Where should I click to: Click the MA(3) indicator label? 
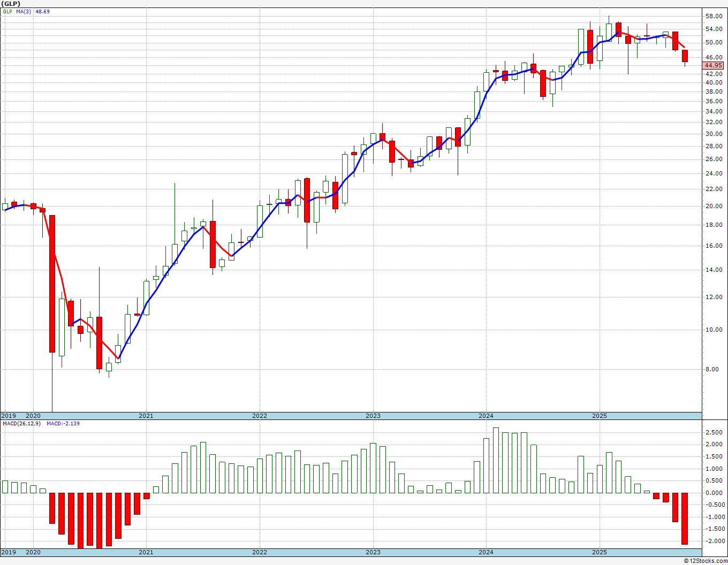click(24, 11)
